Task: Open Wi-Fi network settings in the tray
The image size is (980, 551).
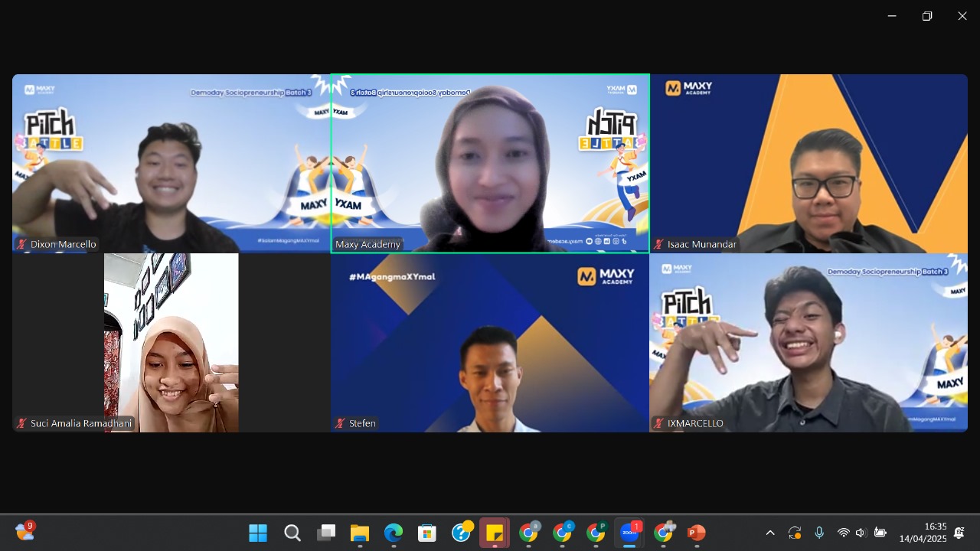Action: [843, 533]
